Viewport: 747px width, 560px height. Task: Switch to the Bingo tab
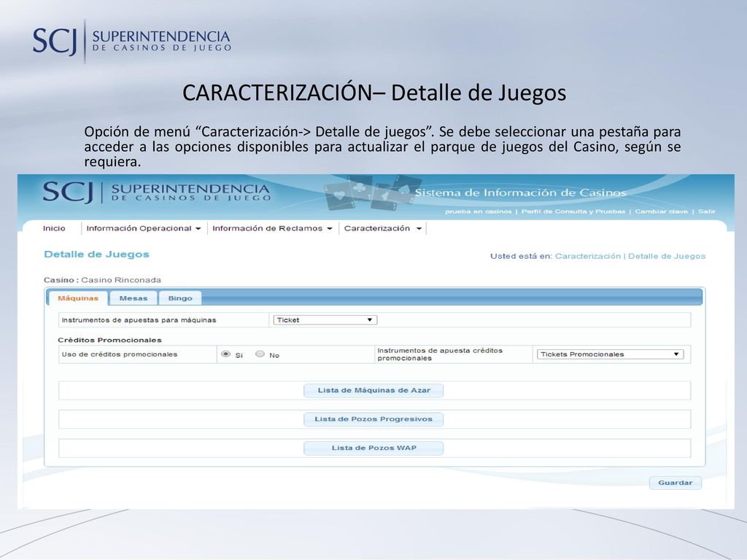180,298
